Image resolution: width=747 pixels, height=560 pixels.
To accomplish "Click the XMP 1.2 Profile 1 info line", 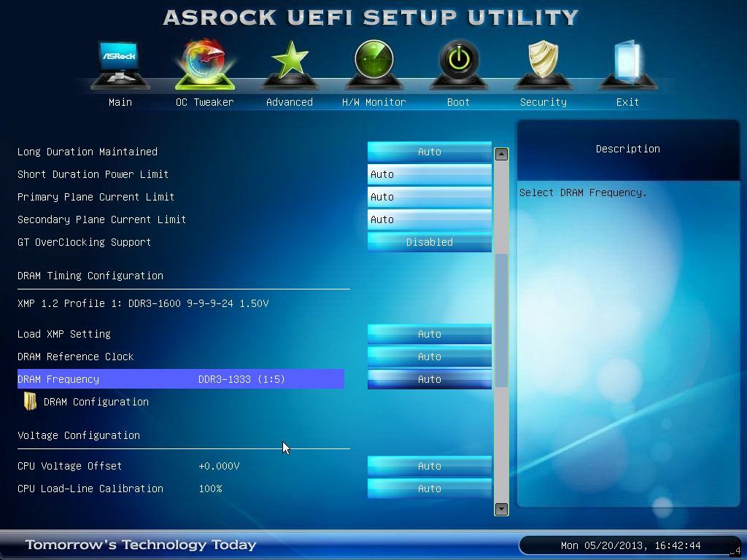I will [x=143, y=303].
